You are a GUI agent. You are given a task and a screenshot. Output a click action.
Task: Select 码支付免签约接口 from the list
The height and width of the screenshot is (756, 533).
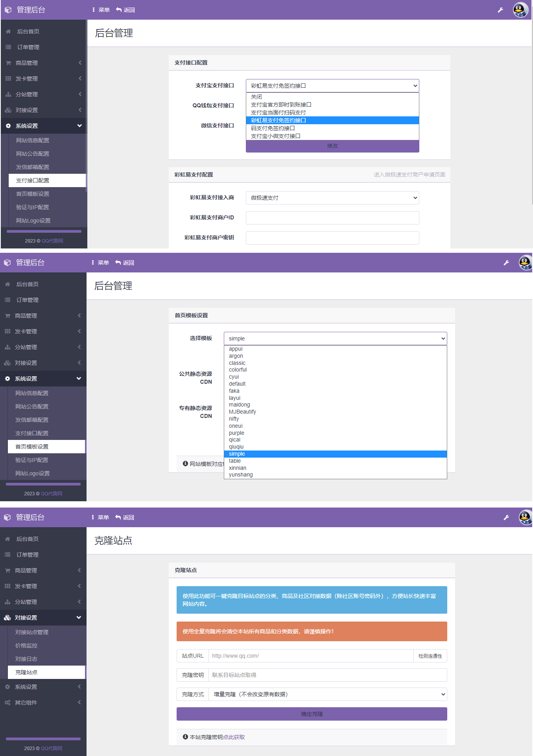point(273,128)
